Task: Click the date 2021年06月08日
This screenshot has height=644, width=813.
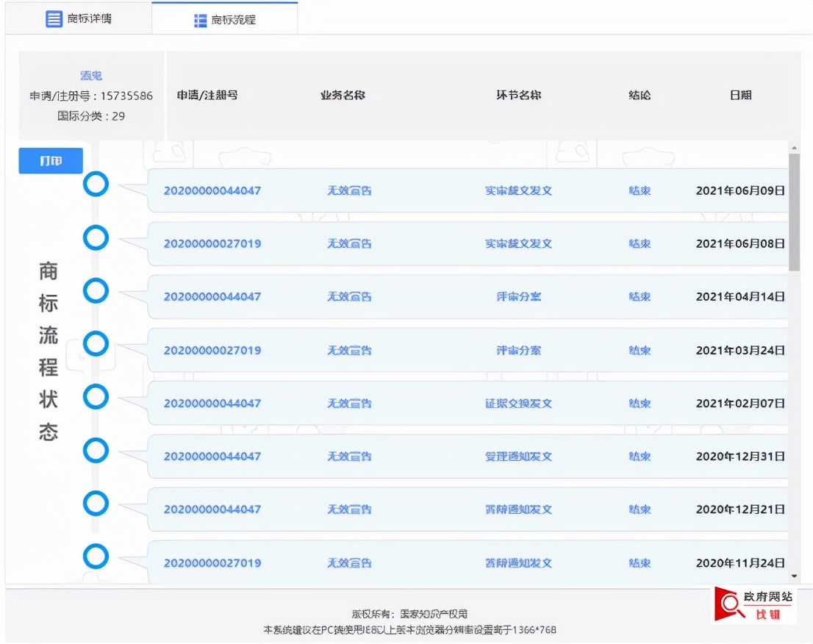Action: click(x=740, y=243)
